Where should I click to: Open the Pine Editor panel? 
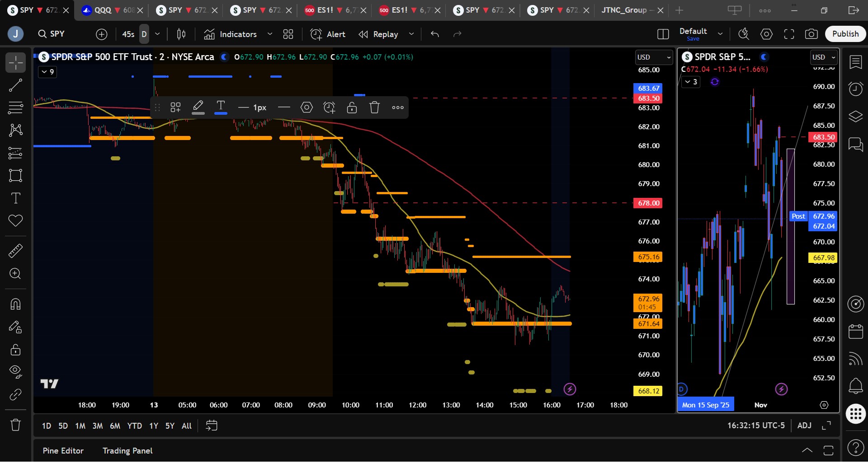coord(63,451)
